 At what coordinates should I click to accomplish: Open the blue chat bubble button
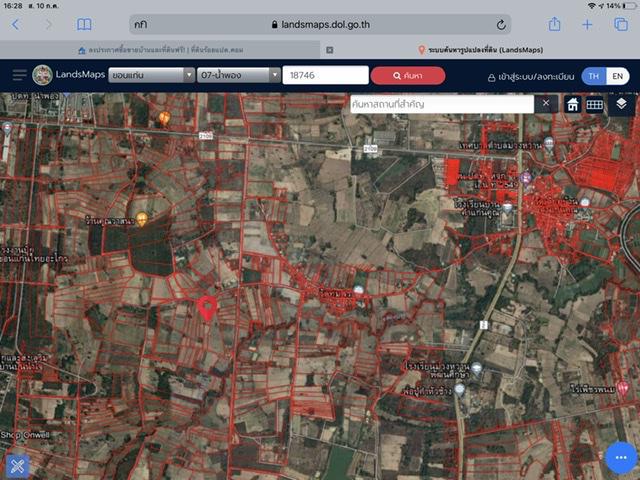click(620, 457)
